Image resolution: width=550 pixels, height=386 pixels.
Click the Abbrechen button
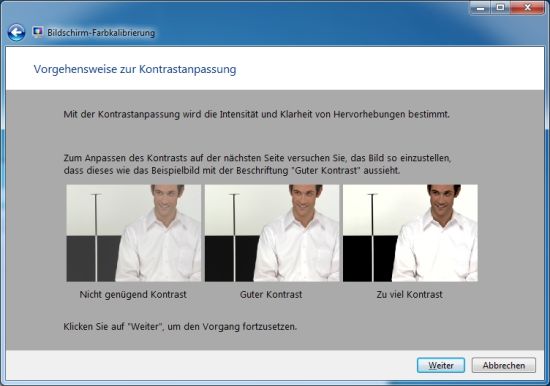tap(504, 365)
